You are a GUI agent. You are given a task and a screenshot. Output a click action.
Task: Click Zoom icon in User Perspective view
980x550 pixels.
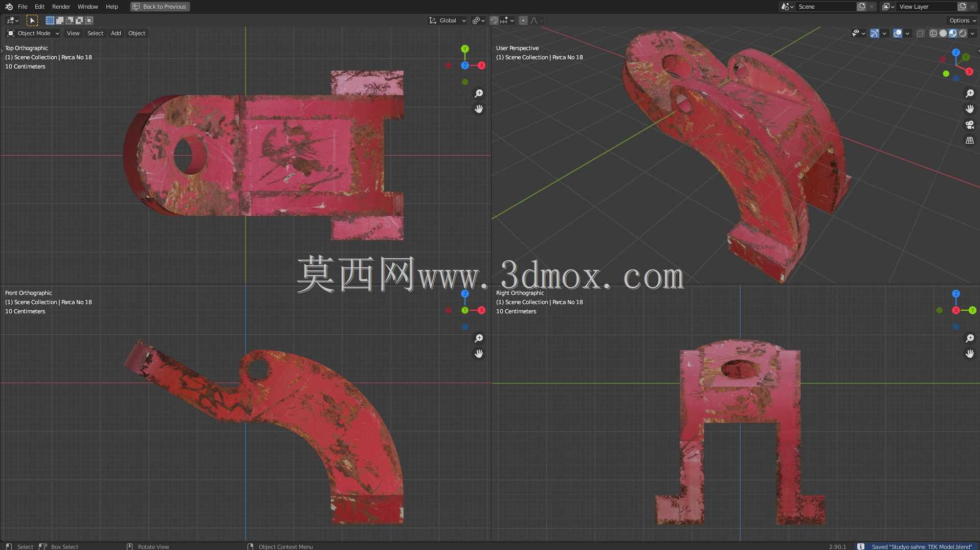click(x=970, y=94)
